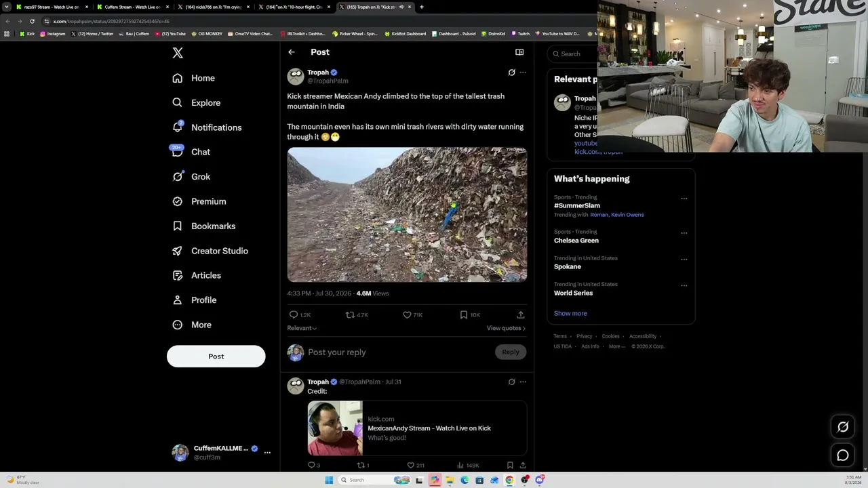The image size is (868, 488).
Task: Click the white Post button in sidebar
Action: [216, 357]
